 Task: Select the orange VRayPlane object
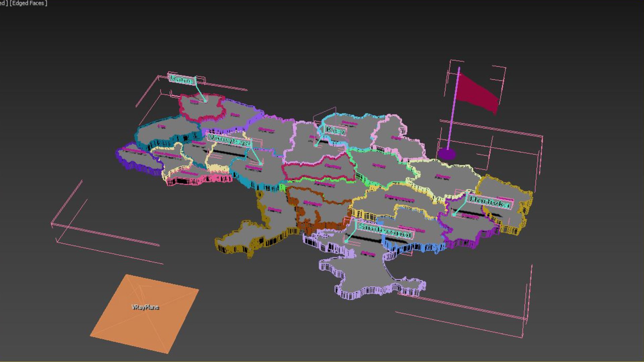[x=145, y=313]
